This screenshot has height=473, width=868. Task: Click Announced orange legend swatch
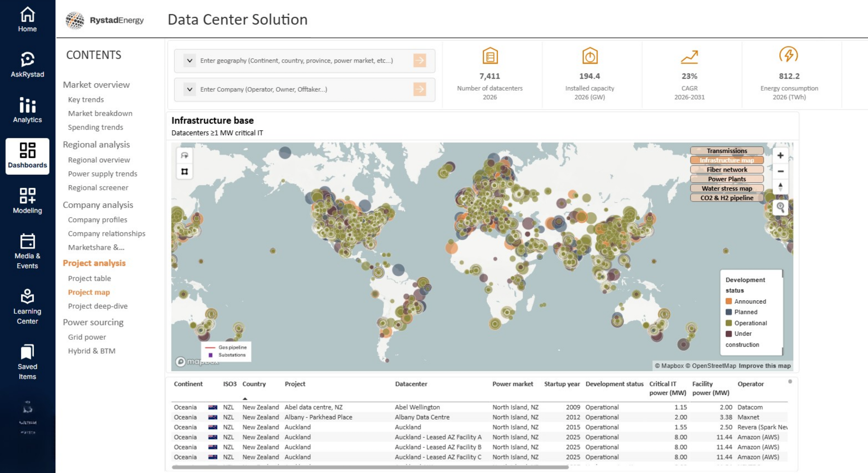click(x=729, y=301)
